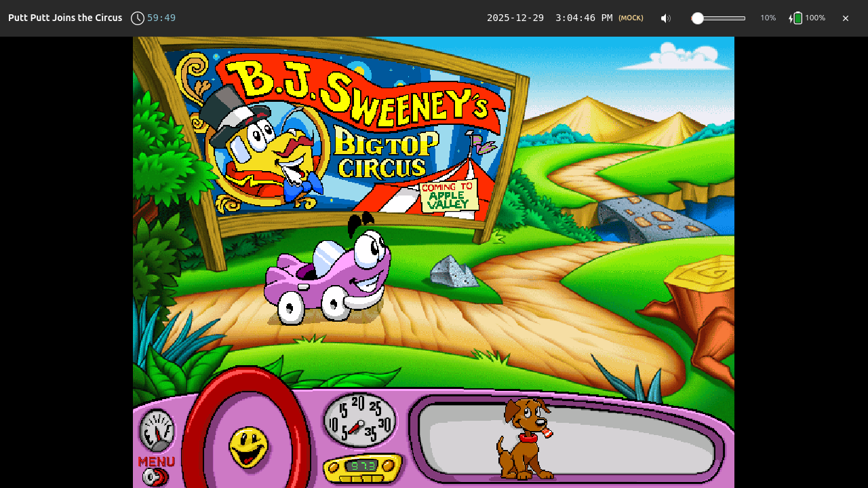Honk the smiley face horn
The height and width of the screenshot is (488, 868).
coord(248,447)
